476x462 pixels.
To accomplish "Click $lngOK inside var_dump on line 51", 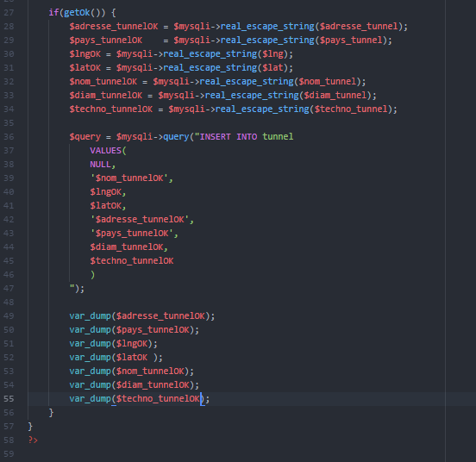I will tap(132, 344).
